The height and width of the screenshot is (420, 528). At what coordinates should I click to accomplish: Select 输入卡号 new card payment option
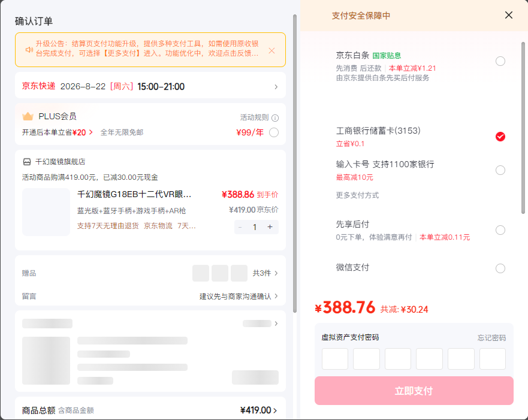pyautogui.click(x=500, y=170)
